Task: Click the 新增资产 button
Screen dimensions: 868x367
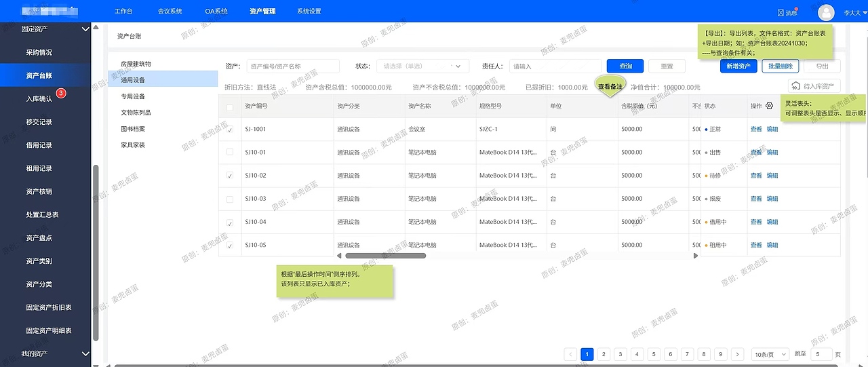Action: point(738,66)
